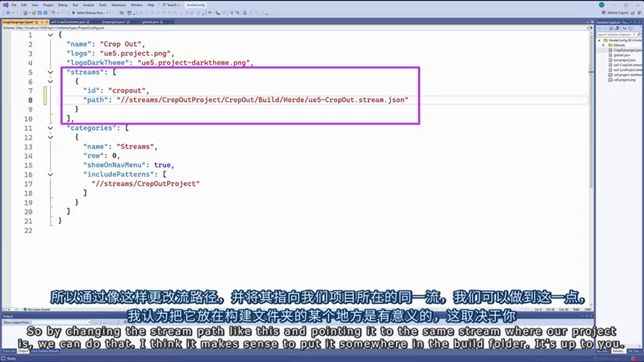Click the Search Solution Explorer field

[616, 34]
